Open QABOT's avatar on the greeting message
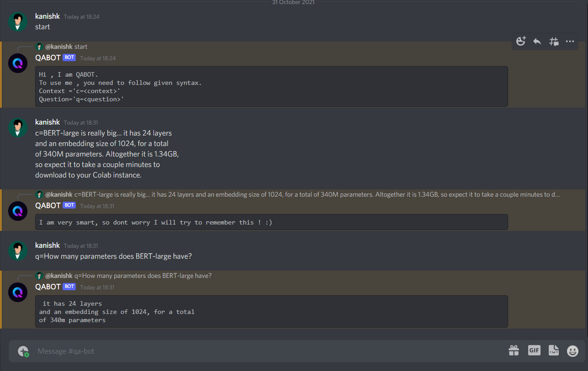Image resolution: width=588 pixels, height=371 pixels. tap(18, 63)
